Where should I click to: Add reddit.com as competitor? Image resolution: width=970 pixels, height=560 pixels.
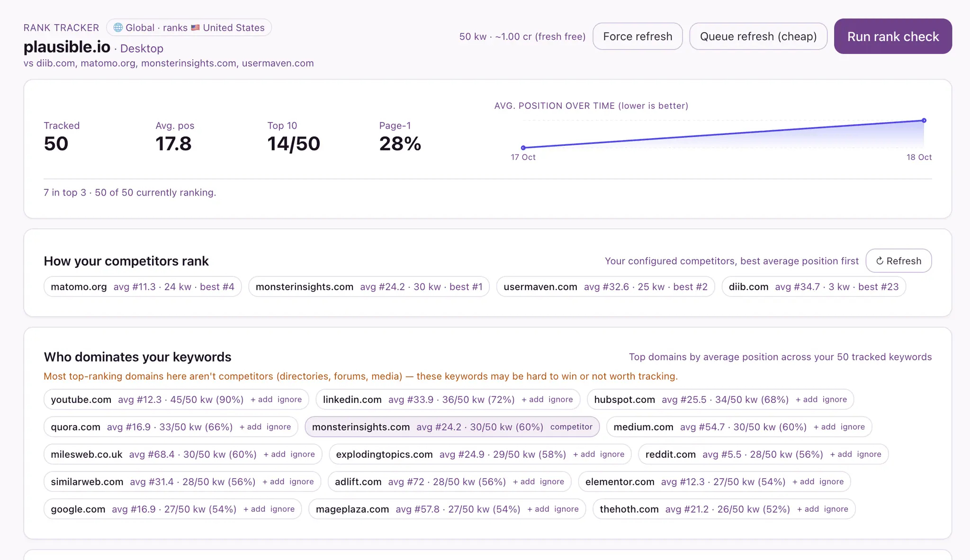[841, 454]
